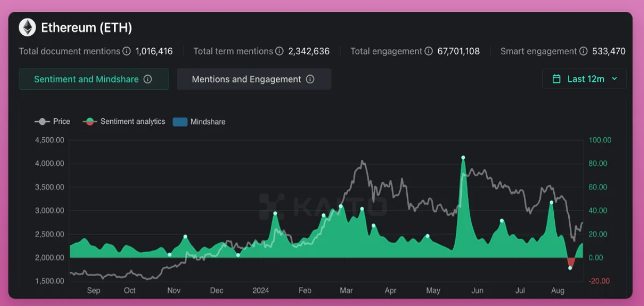Click the 4,500.00 price axis label

point(49,140)
